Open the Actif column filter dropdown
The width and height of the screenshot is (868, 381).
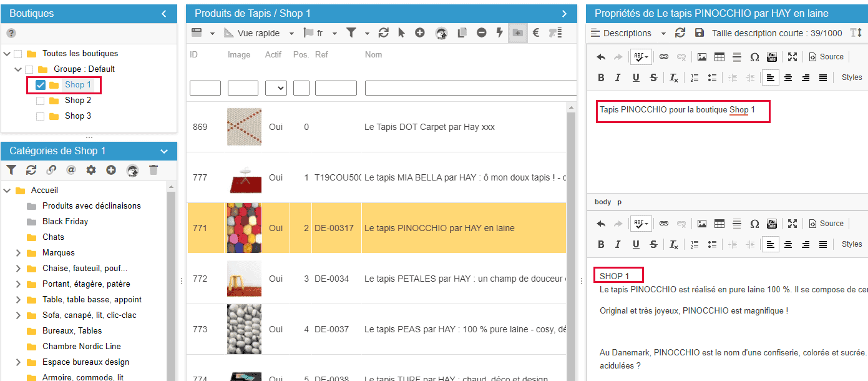(276, 88)
